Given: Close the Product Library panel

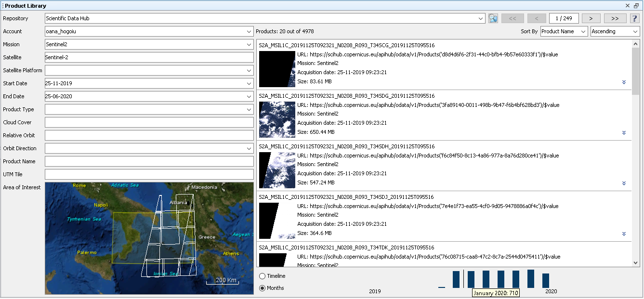Looking at the screenshot, I should point(628,6).
